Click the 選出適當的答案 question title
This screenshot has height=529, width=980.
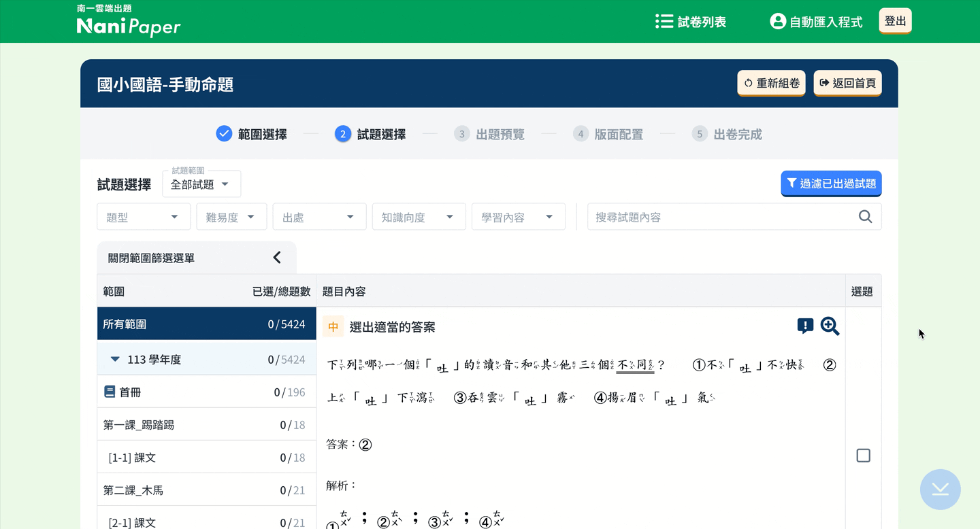click(x=392, y=327)
